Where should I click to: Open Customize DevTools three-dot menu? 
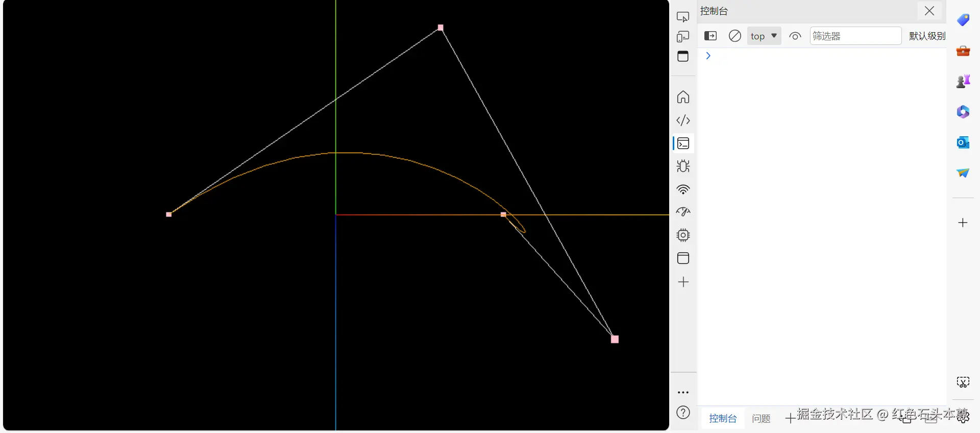coord(683,393)
